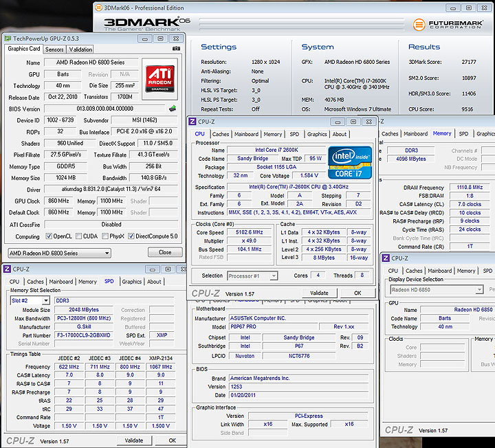The width and height of the screenshot is (495, 448).
Task: Toggle the OpenCL checkbox
Action: tap(49, 236)
